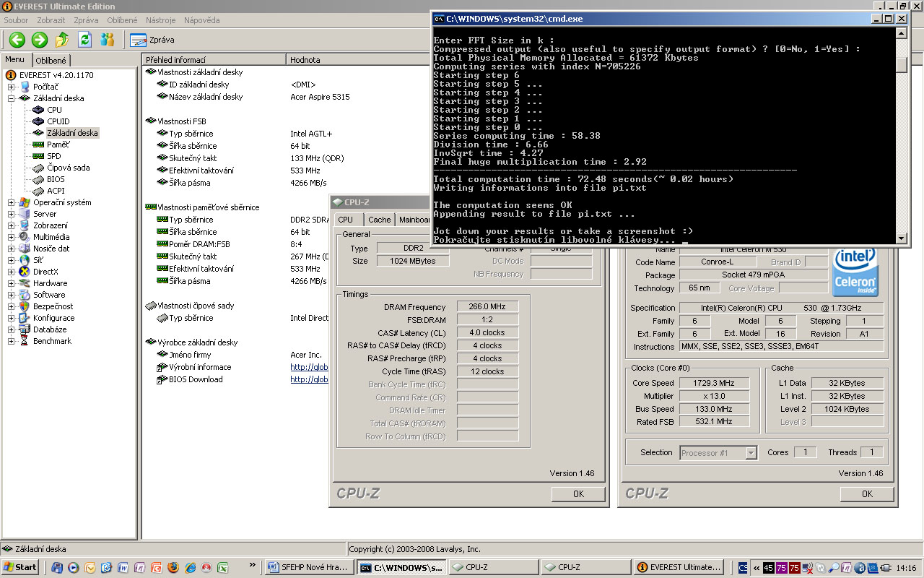Switch to CPU tab in CPU-Z memory window
Image resolution: width=924 pixels, height=578 pixels.
coord(346,220)
